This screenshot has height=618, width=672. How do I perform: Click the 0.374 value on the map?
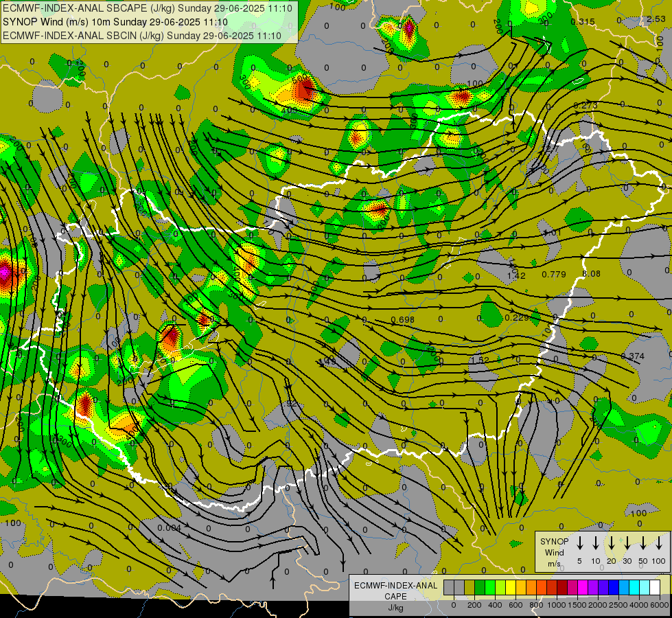(633, 356)
